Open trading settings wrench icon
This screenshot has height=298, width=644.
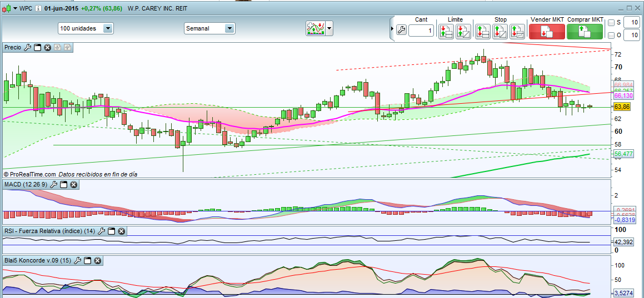(401, 30)
